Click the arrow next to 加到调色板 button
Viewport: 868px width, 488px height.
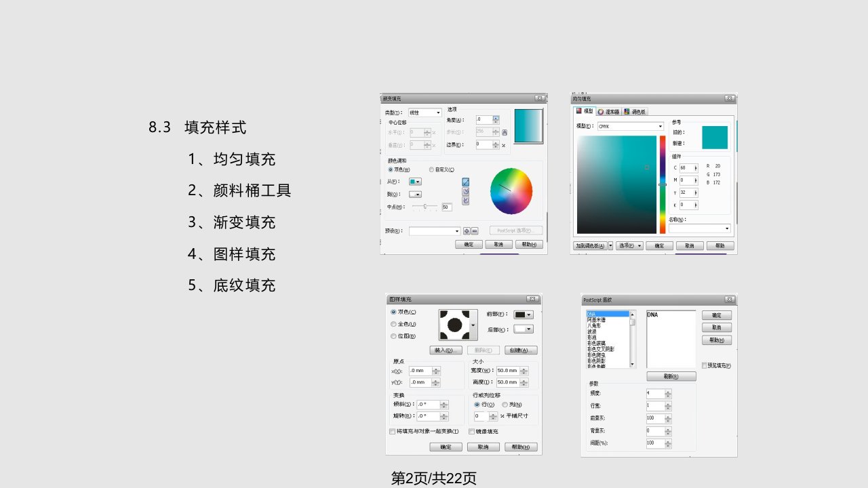610,246
